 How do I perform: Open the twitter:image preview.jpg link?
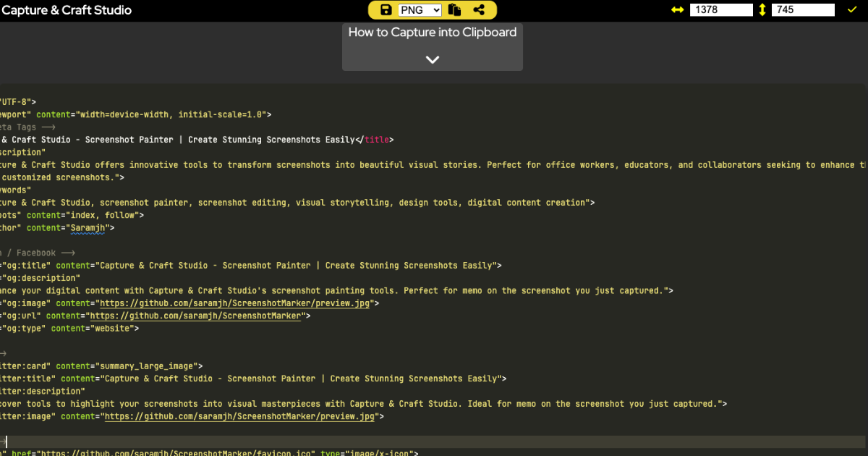tap(239, 416)
